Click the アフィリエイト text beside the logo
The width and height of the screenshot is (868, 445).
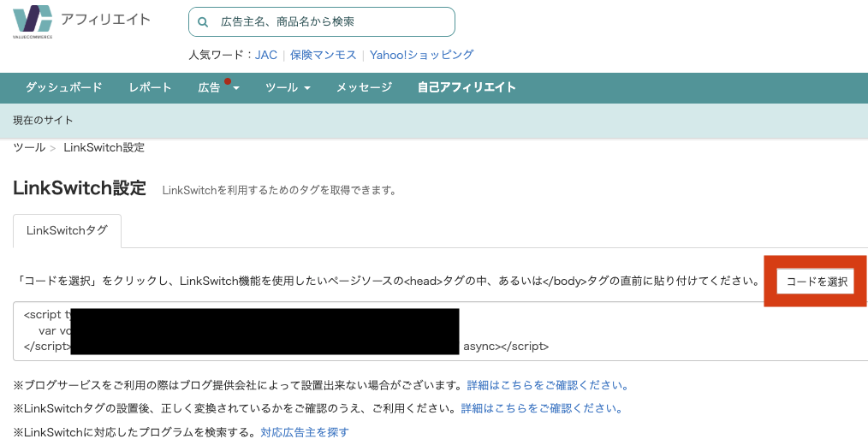(x=105, y=20)
